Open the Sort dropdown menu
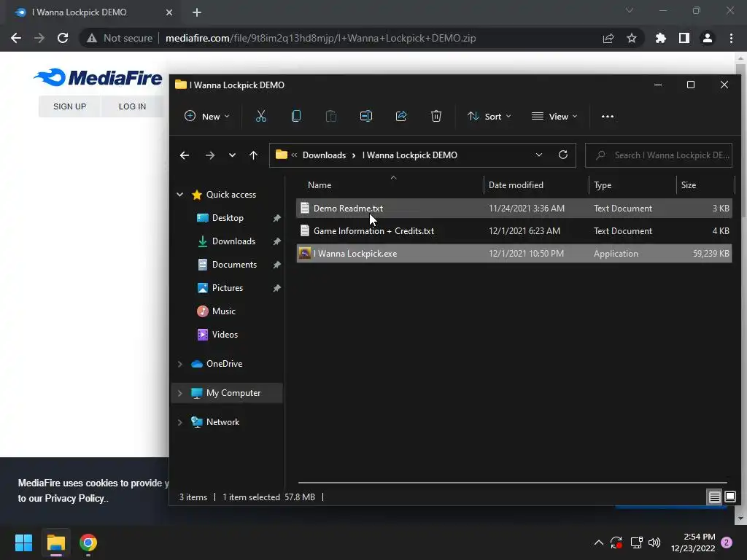The image size is (747, 560). click(489, 116)
